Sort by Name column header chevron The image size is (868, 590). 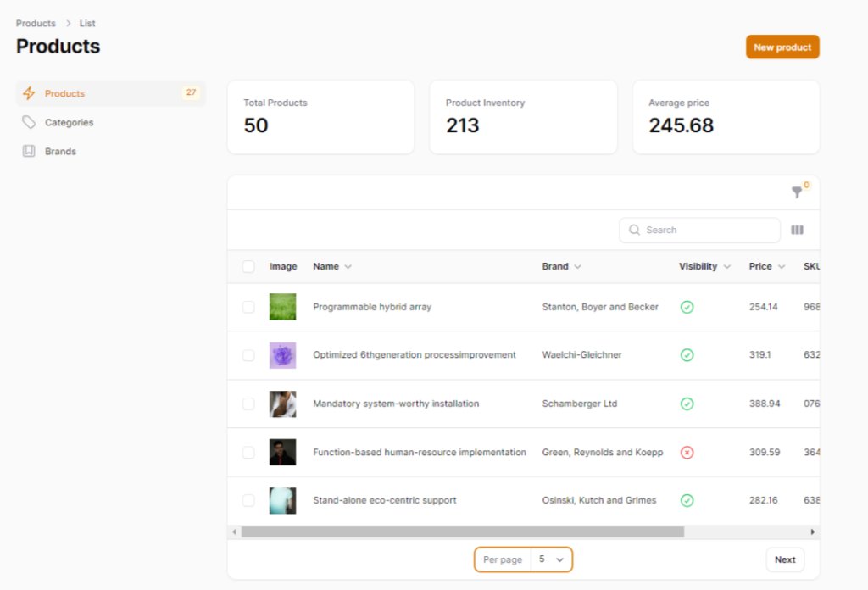click(348, 267)
